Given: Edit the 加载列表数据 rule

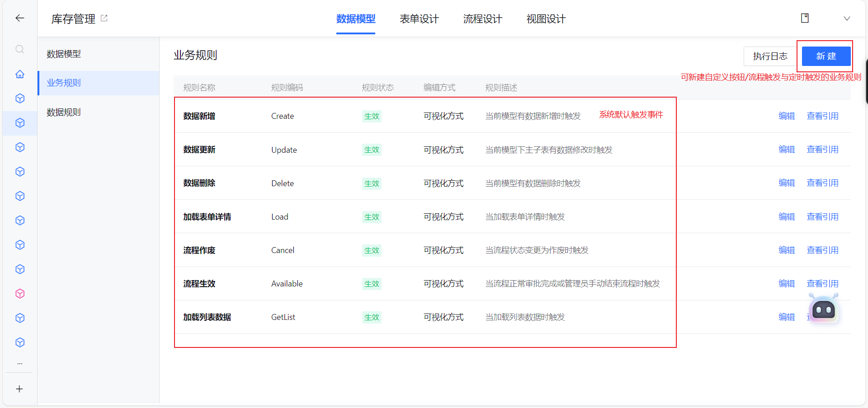Looking at the screenshot, I should pyautogui.click(x=787, y=317).
